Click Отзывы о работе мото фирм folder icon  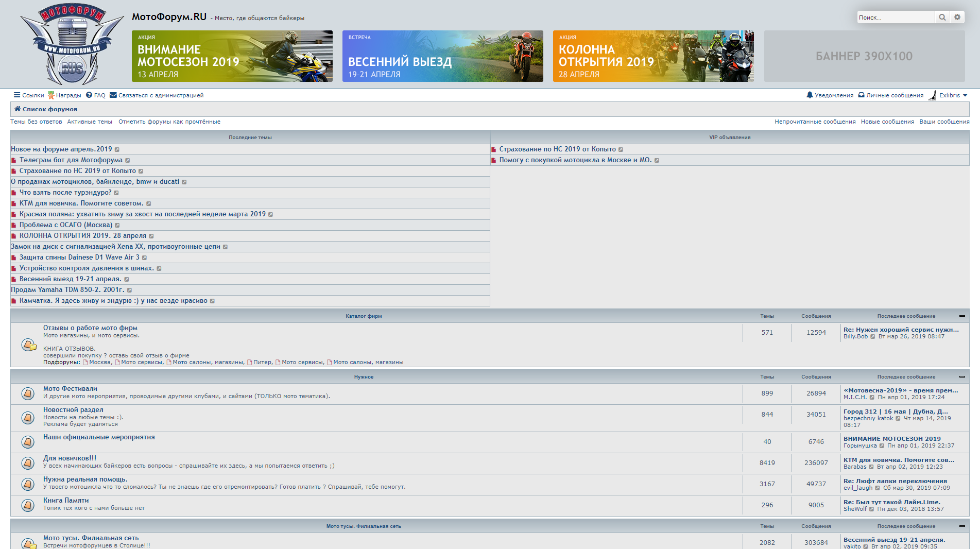coord(28,345)
